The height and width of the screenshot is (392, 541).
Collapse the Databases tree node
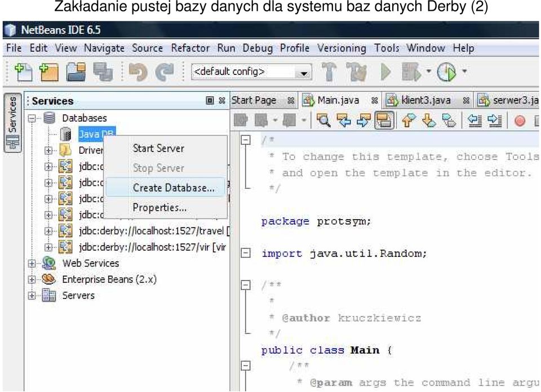(32, 118)
